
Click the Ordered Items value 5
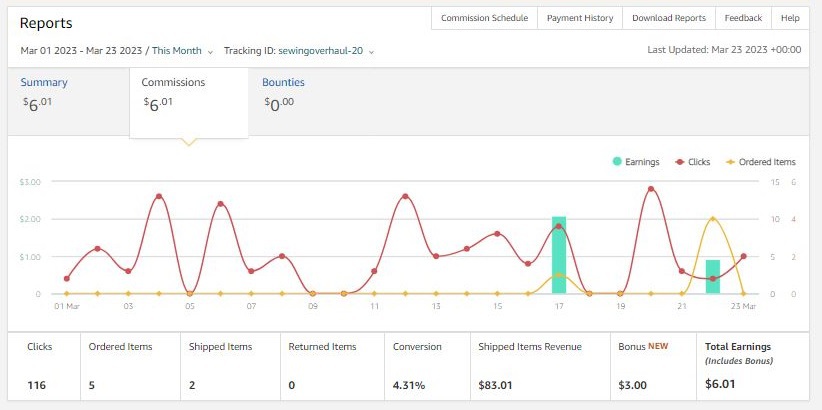coord(92,385)
